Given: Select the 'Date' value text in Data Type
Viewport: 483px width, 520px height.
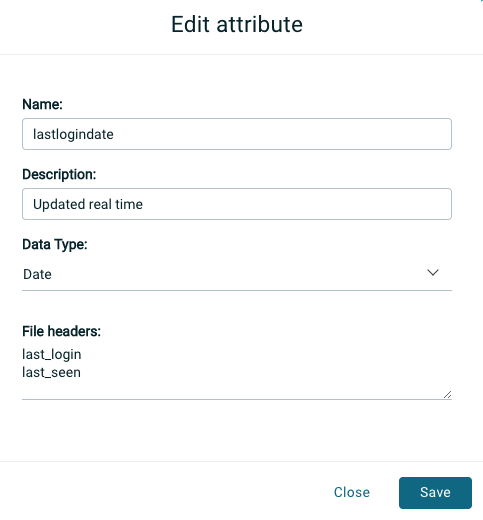Looking at the screenshot, I should point(37,274).
